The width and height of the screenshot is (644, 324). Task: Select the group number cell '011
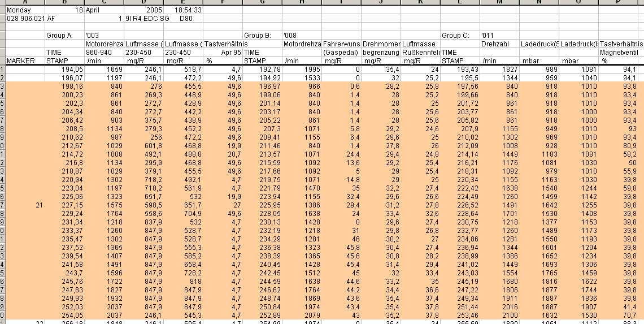point(499,36)
